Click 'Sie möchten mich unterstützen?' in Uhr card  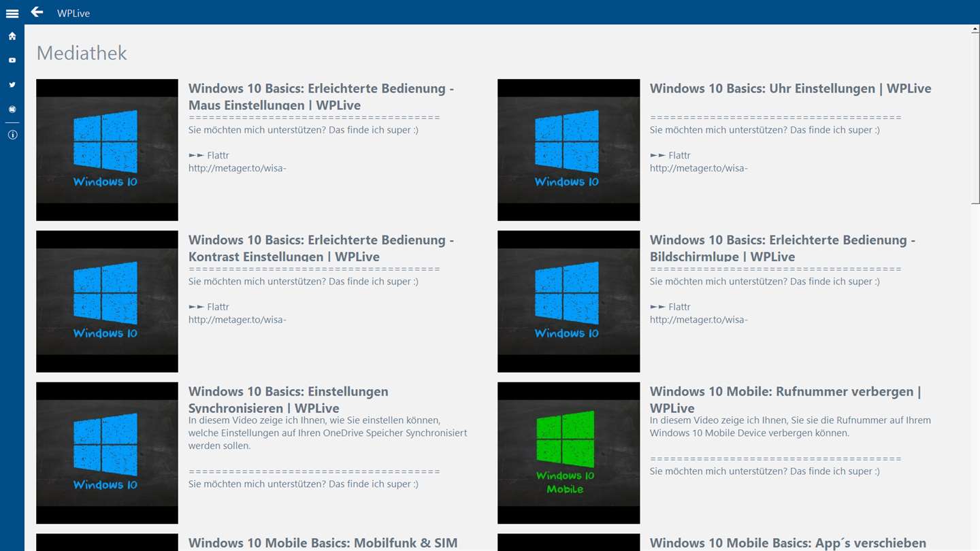pos(765,130)
